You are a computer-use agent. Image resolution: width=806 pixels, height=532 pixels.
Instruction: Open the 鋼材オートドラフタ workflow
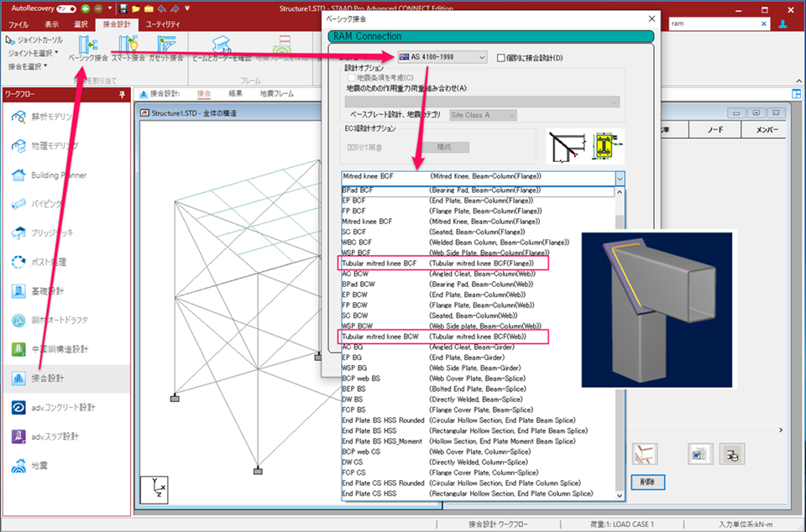click(x=67, y=320)
